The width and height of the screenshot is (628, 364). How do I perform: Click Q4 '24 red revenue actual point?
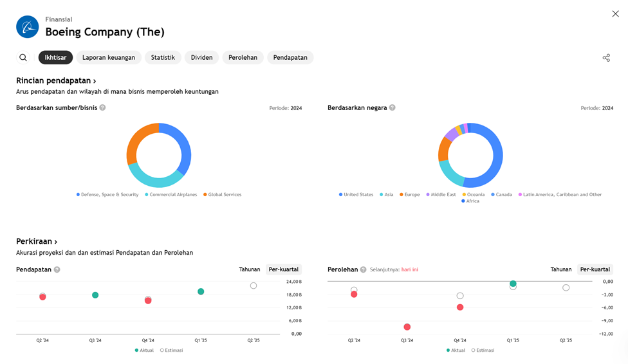(148, 301)
